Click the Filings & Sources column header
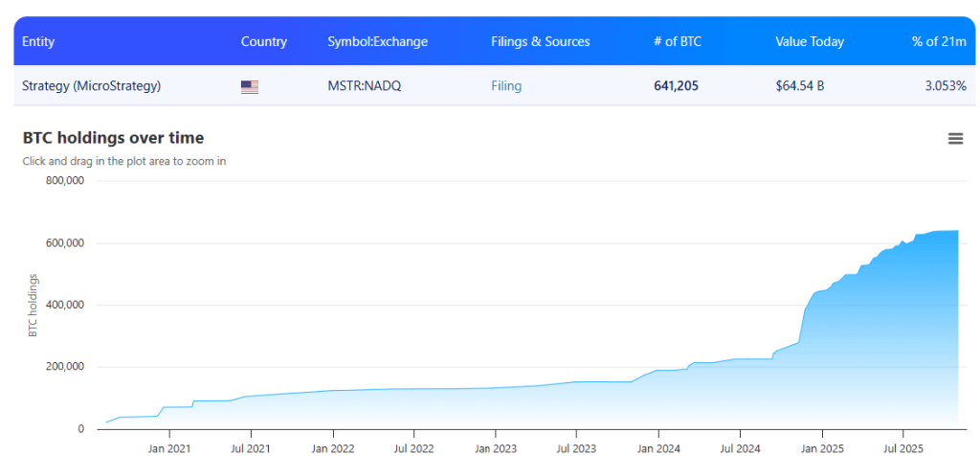This screenshot has width=980, height=456. pos(540,41)
